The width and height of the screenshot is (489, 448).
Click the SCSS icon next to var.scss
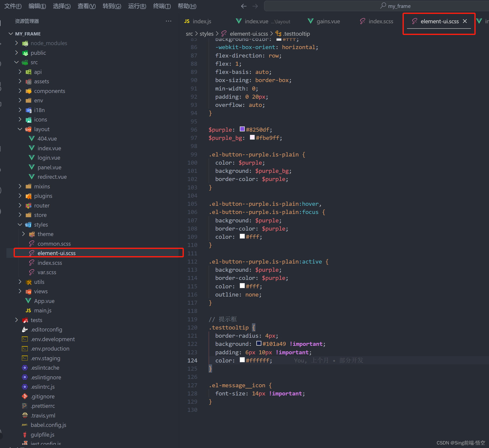32,272
